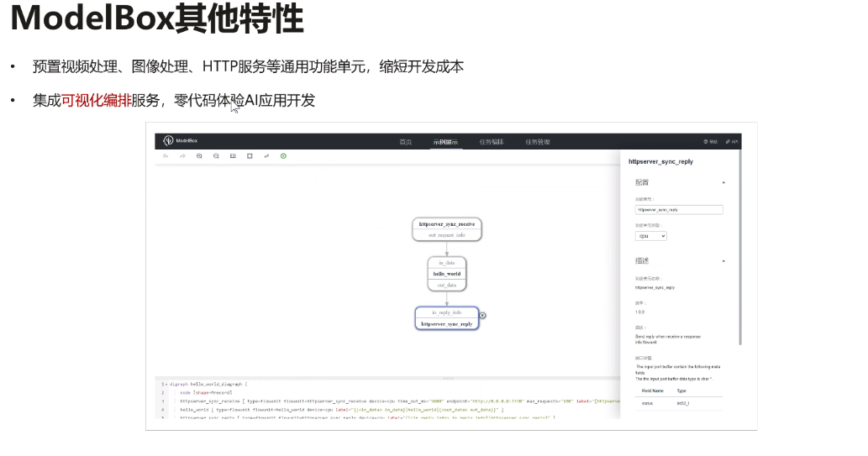Zoom out using the magnifier minus icon
The width and height of the screenshot is (868, 456).
tap(216, 156)
